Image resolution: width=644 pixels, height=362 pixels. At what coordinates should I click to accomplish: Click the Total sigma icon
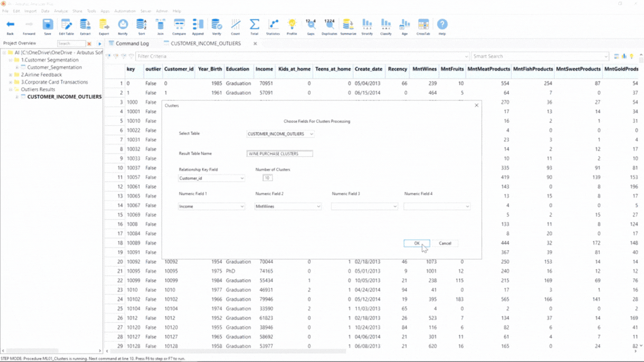coord(254,25)
